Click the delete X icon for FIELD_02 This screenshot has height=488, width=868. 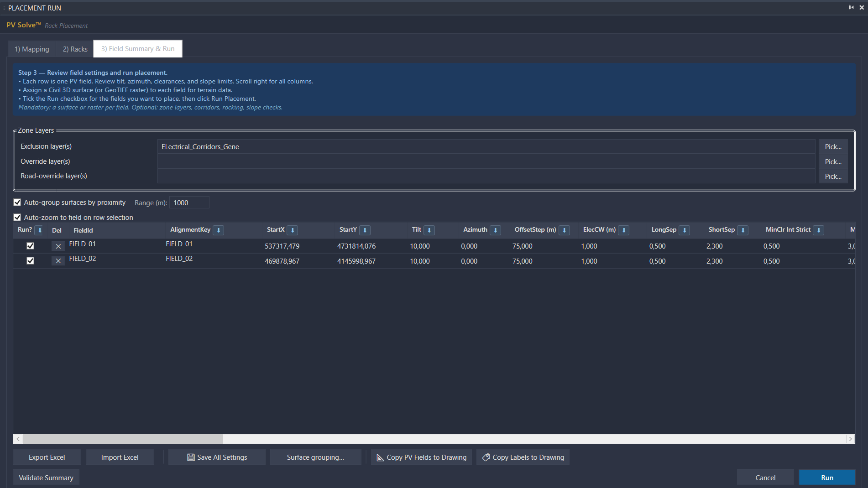point(58,261)
